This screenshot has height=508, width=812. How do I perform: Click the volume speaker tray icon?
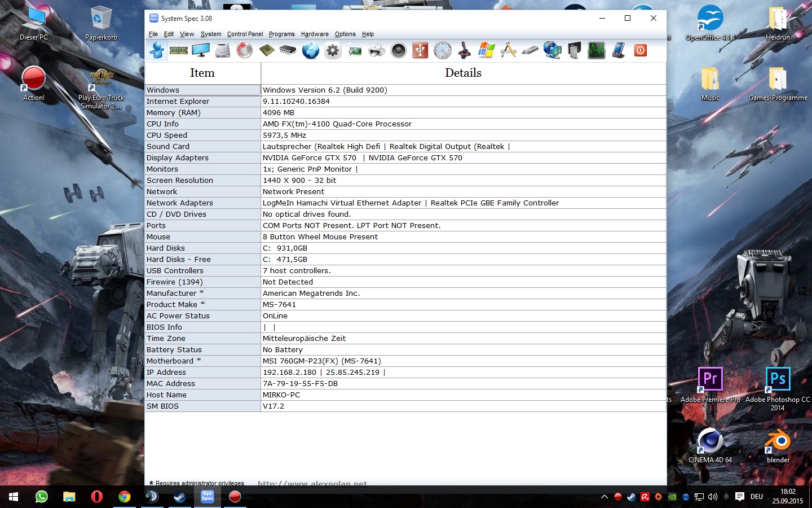coord(713,497)
